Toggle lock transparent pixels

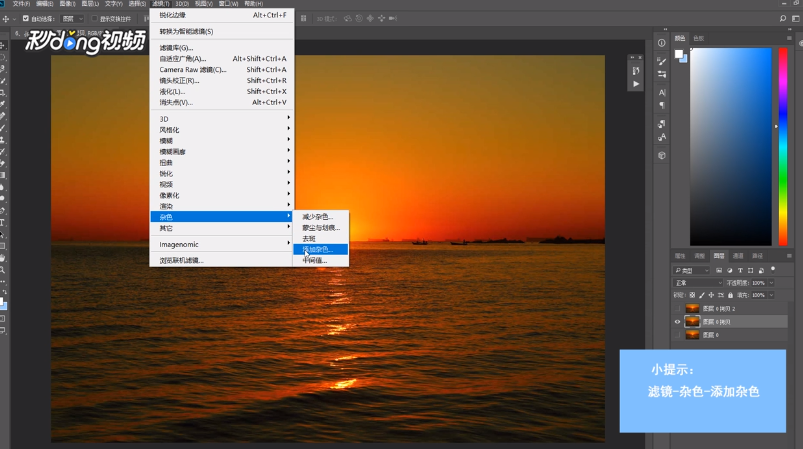[x=692, y=295]
